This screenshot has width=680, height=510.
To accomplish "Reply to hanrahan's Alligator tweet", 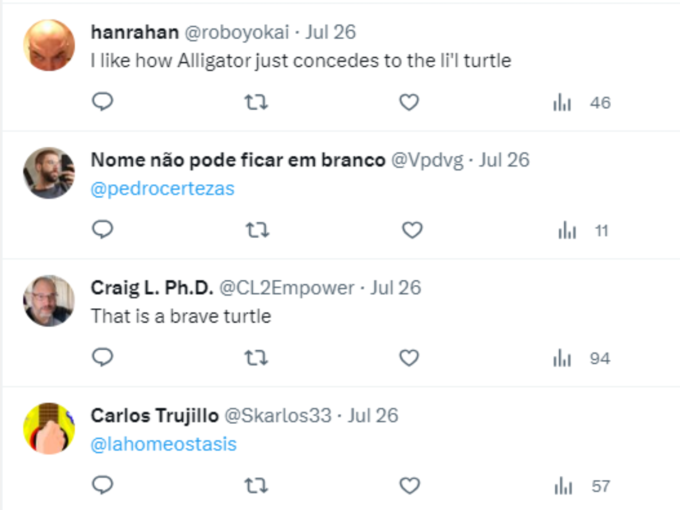I will [x=103, y=102].
